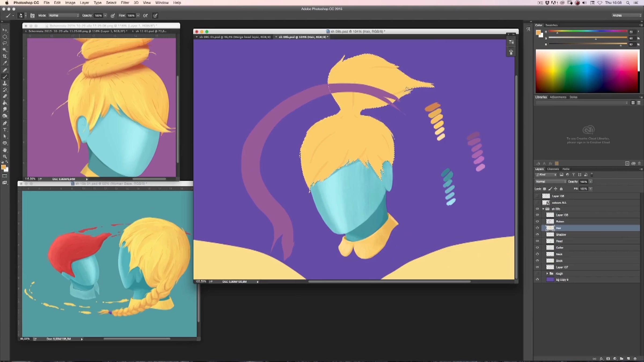644x362 pixels.
Task: Select the Magic Wand tool
Action: (5, 50)
